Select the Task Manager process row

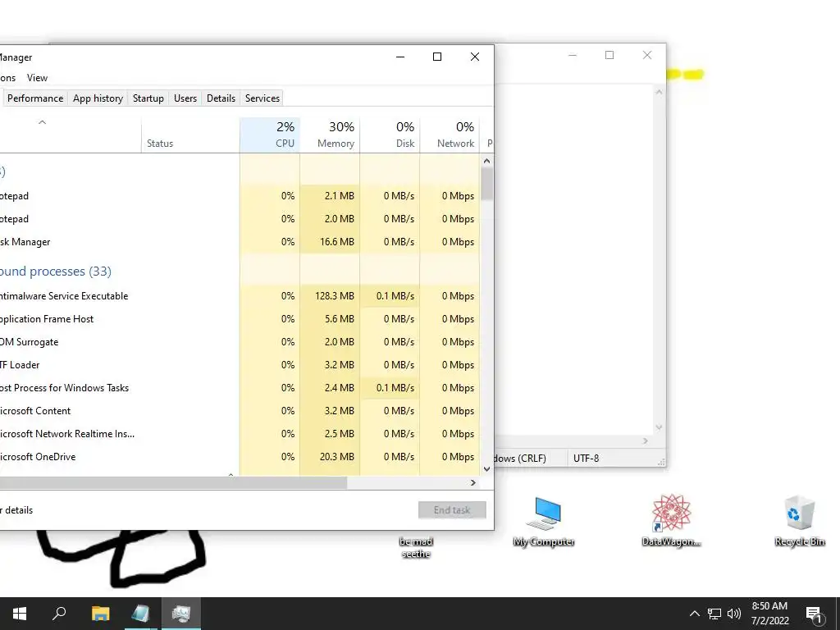point(240,242)
